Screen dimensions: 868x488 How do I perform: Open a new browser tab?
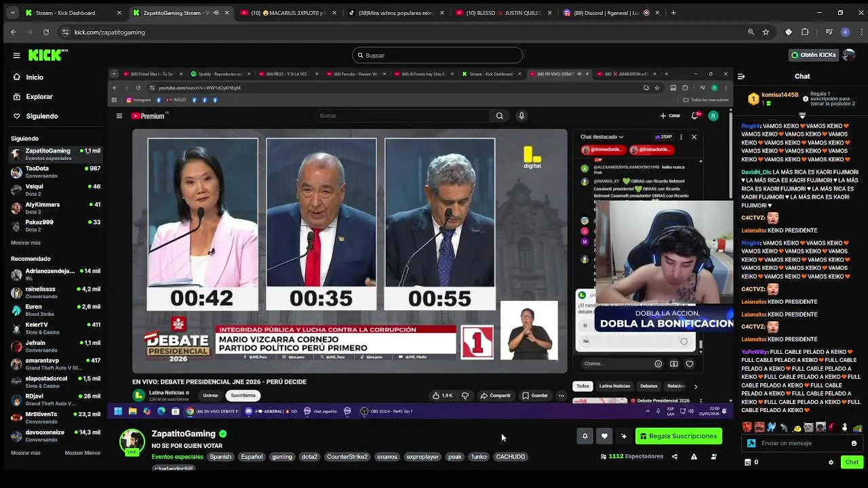click(673, 13)
